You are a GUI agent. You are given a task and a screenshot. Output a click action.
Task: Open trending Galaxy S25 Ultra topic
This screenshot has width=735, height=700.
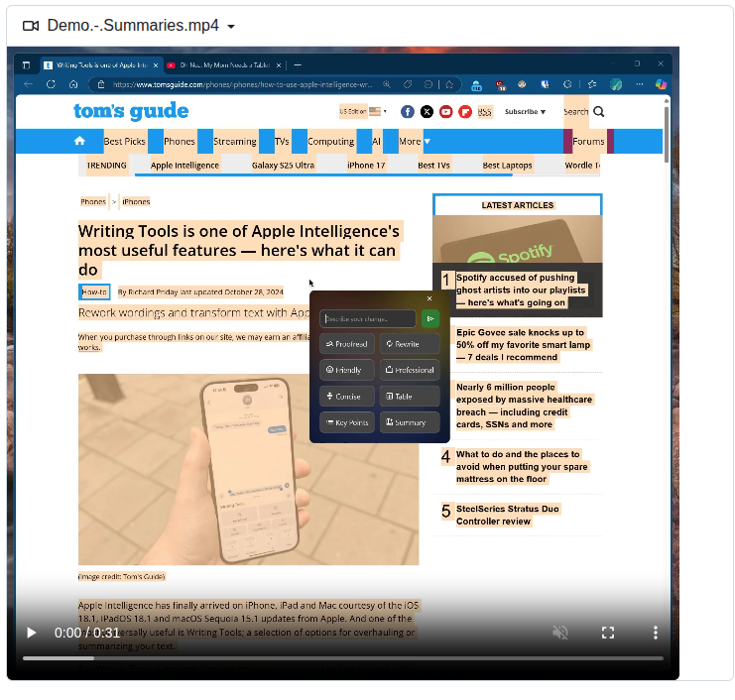[283, 166]
